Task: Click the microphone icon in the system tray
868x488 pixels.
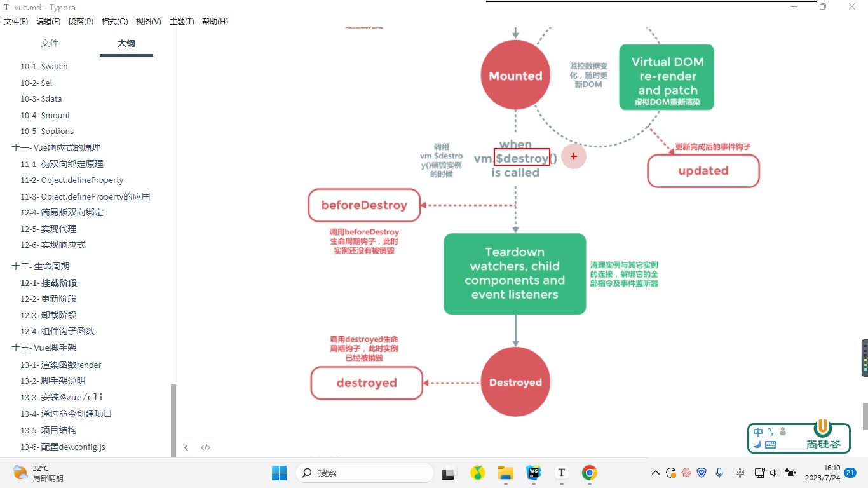Action: tap(719, 473)
